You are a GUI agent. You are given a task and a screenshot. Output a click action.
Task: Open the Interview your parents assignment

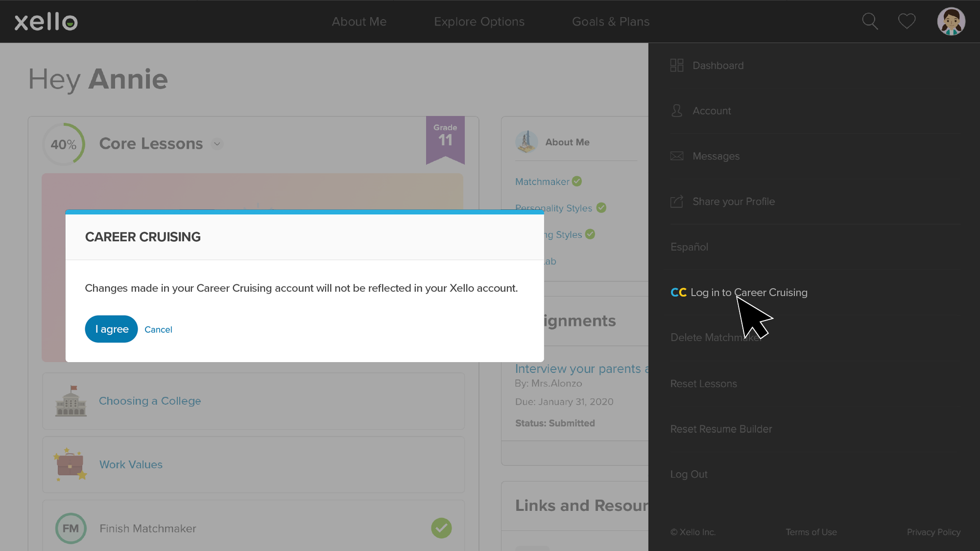tap(581, 368)
